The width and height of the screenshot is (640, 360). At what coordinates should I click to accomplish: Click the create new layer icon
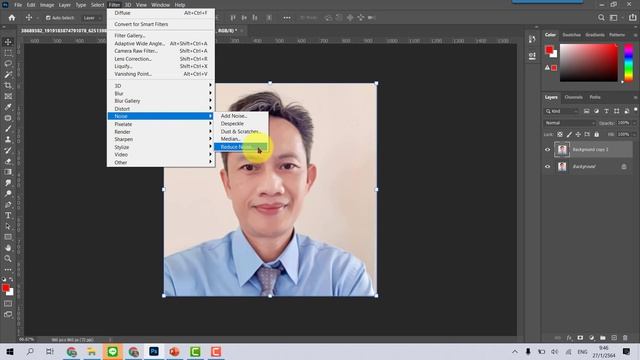point(614,338)
